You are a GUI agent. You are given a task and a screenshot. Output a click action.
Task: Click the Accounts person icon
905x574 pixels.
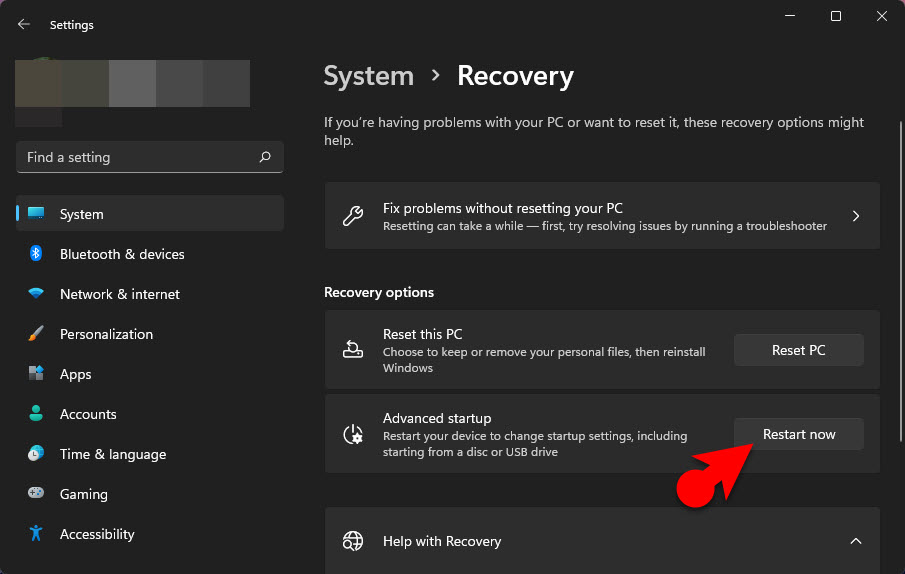pos(36,413)
